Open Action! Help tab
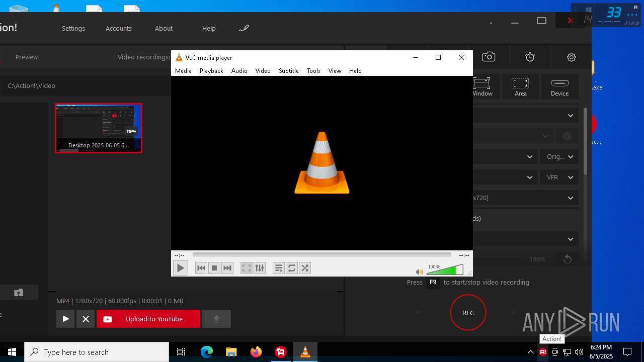Viewport: 644px width, 362px height. [209, 28]
